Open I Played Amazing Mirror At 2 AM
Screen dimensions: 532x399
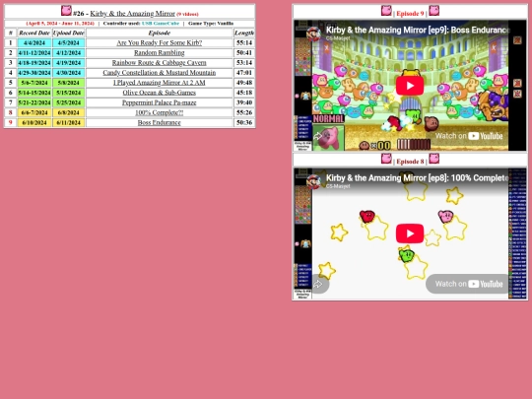tap(160, 83)
